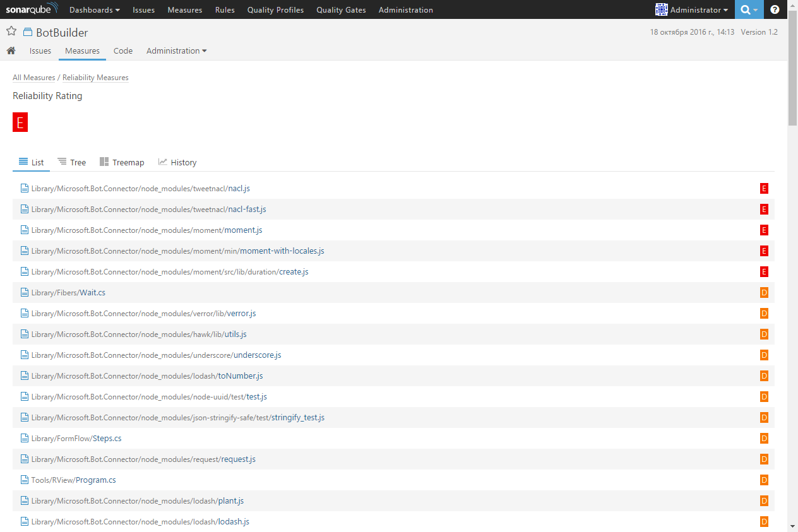
Task: Click the red E badge next to nacl-fast.js
Action: click(x=764, y=209)
